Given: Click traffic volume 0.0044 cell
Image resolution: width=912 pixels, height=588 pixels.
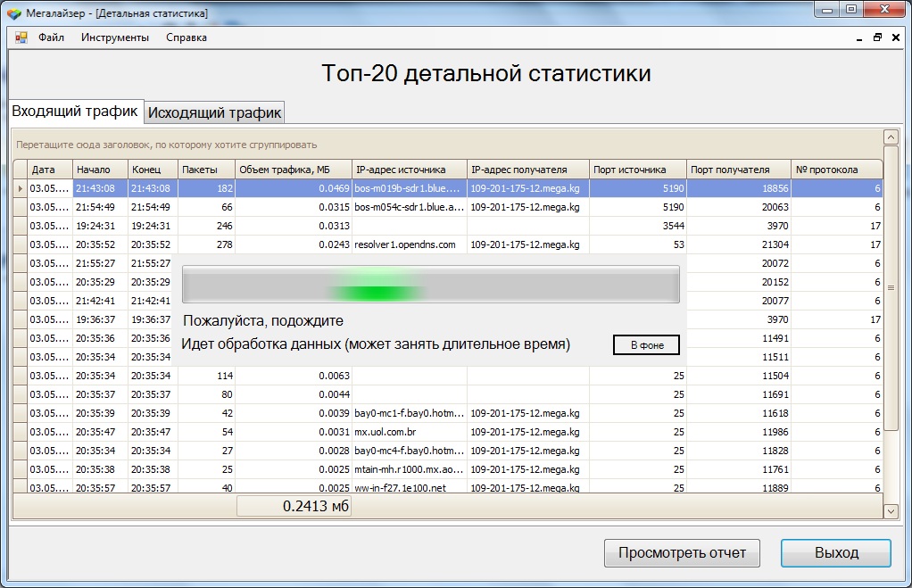Looking at the screenshot, I should click(294, 394).
